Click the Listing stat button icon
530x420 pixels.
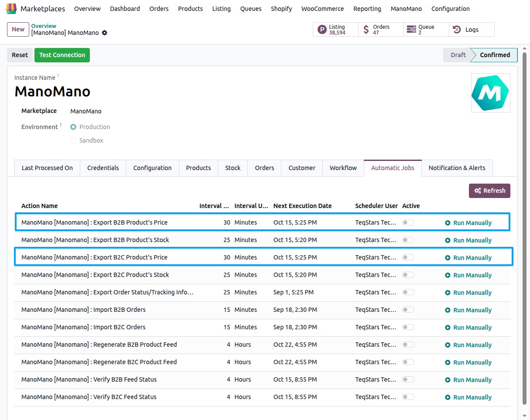[x=322, y=30]
